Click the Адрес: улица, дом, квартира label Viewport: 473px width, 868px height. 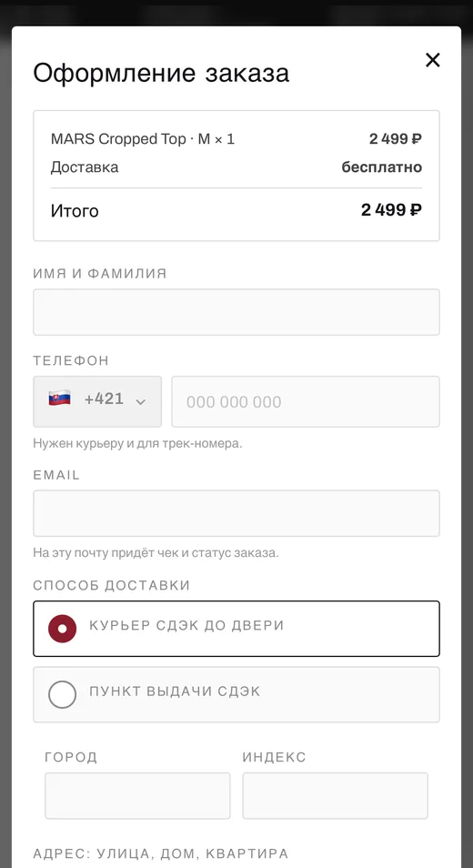[x=161, y=853]
